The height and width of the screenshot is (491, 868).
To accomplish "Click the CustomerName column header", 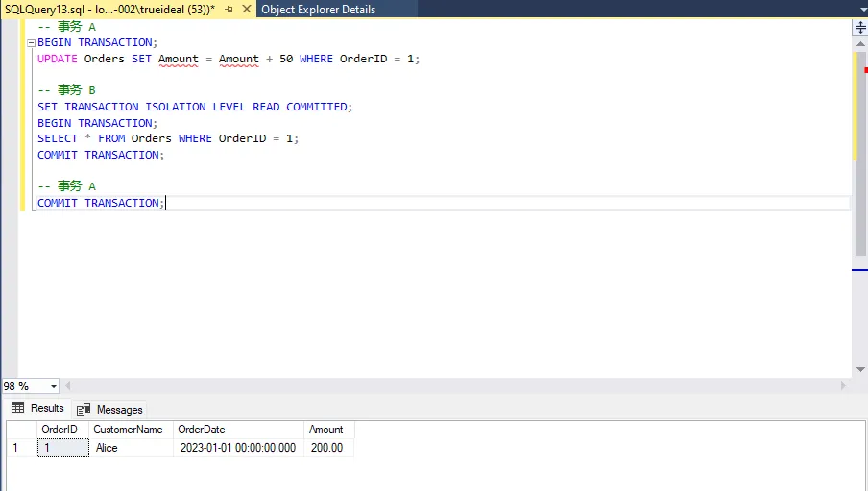I will coord(128,430).
